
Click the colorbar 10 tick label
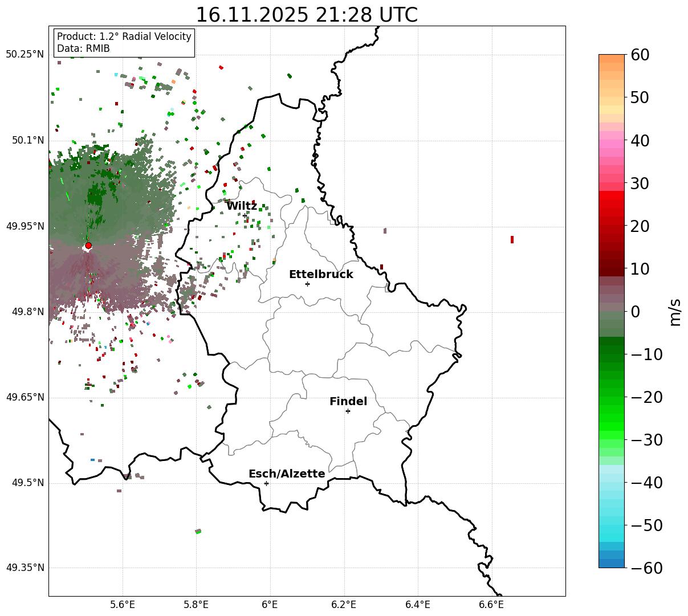click(640, 268)
